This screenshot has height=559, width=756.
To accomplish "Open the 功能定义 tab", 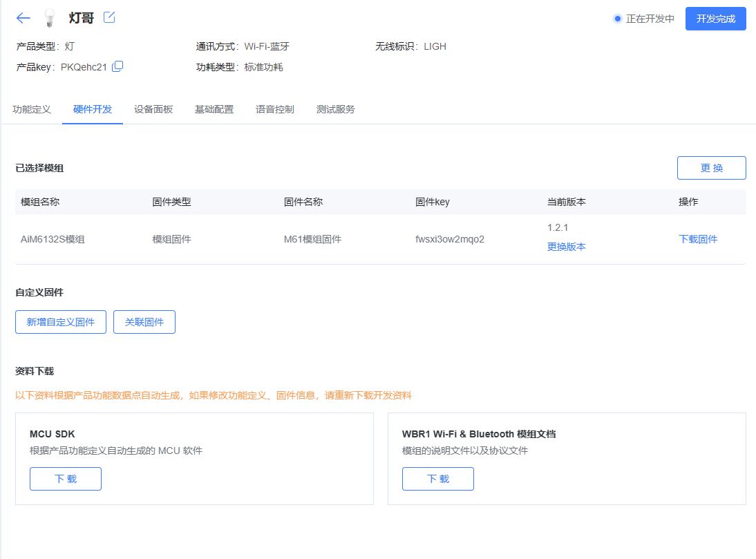I will point(31,109).
